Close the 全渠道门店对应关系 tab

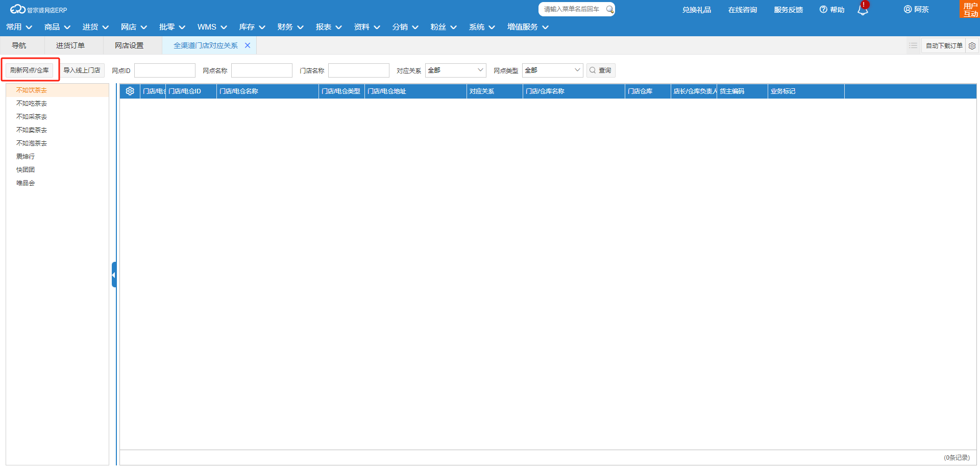248,45
